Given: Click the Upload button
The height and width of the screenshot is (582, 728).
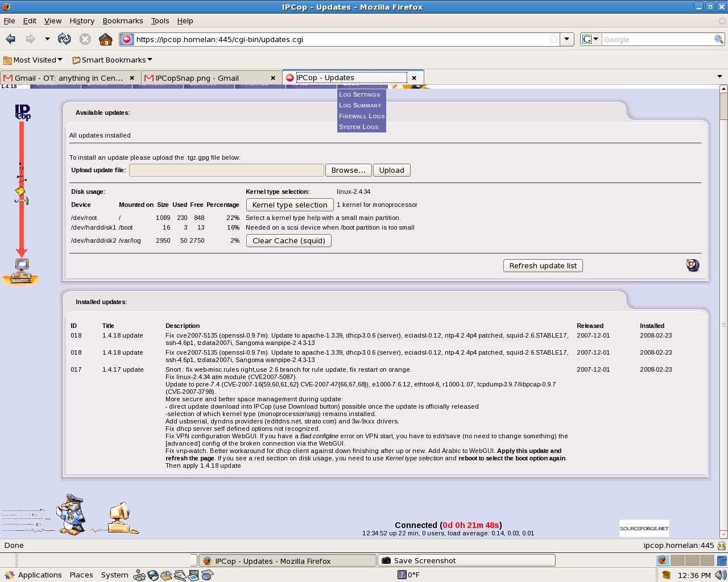Looking at the screenshot, I should 392,170.
